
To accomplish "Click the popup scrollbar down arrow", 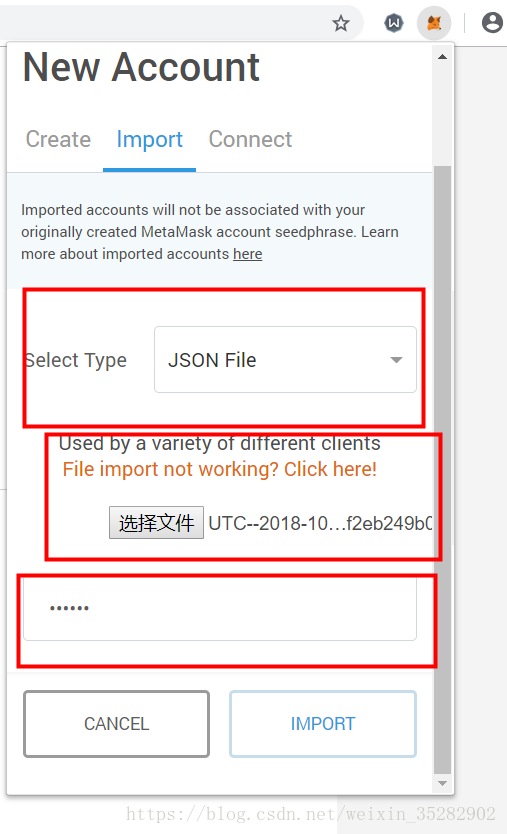I will tap(442, 783).
